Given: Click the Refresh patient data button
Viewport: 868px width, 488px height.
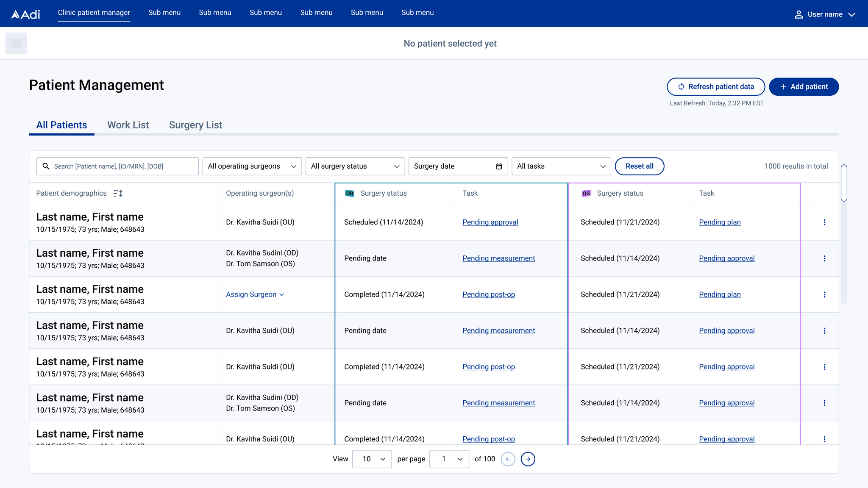Looking at the screenshot, I should tap(715, 87).
